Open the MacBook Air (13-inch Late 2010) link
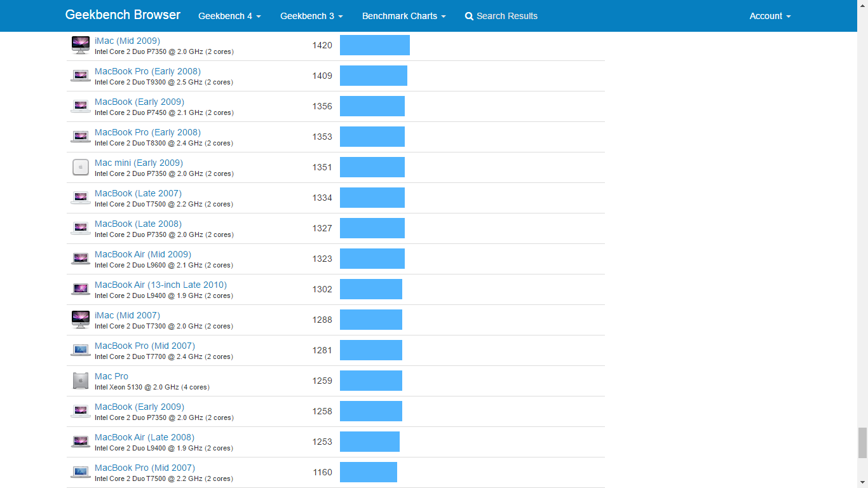The height and width of the screenshot is (488, 868). [x=160, y=285]
